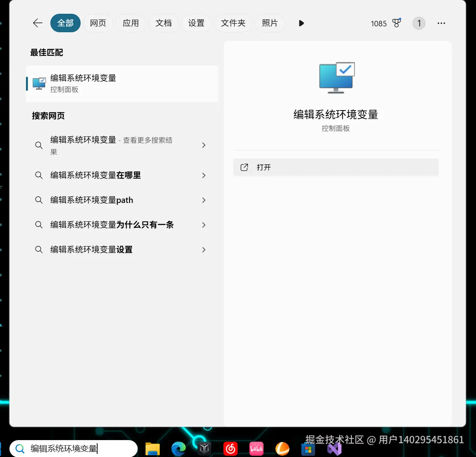Open NetEase Cloud Music from the taskbar
476x457 pixels.
(230, 448)
